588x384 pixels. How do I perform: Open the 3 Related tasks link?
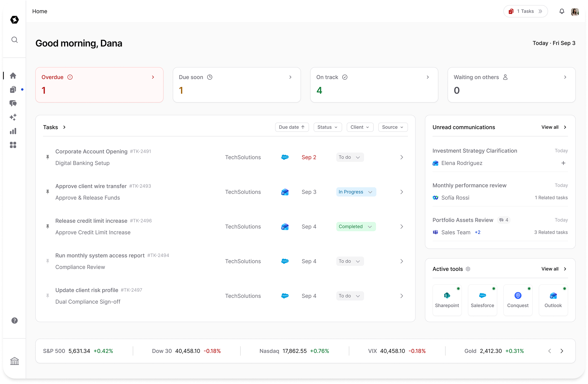tap(551, 232)
